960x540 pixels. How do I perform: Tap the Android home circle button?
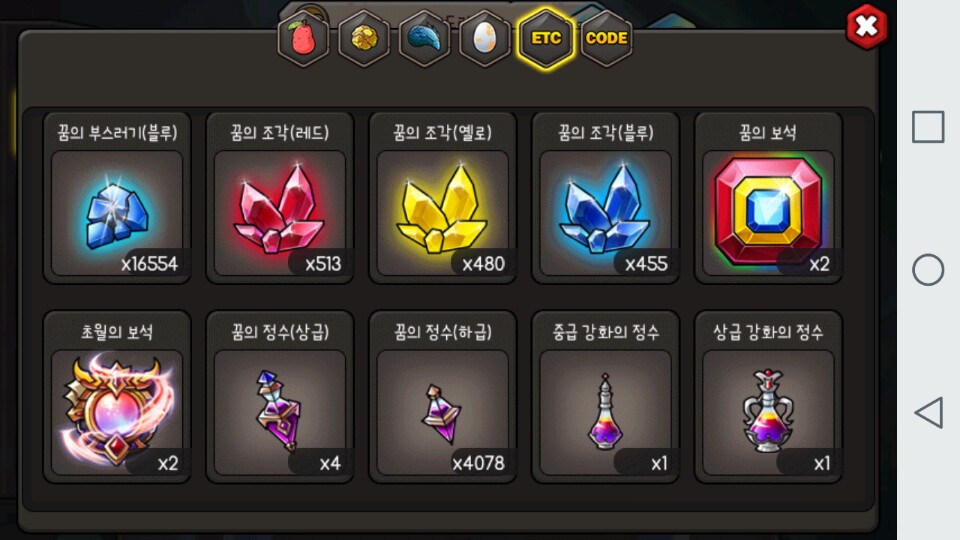(928, 269)
